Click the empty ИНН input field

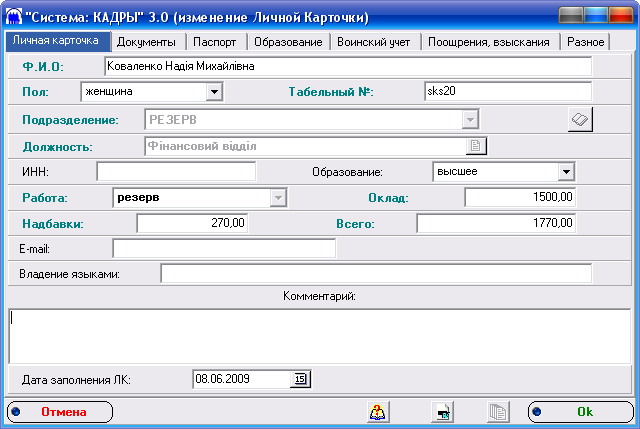click(x=176, y=171)
